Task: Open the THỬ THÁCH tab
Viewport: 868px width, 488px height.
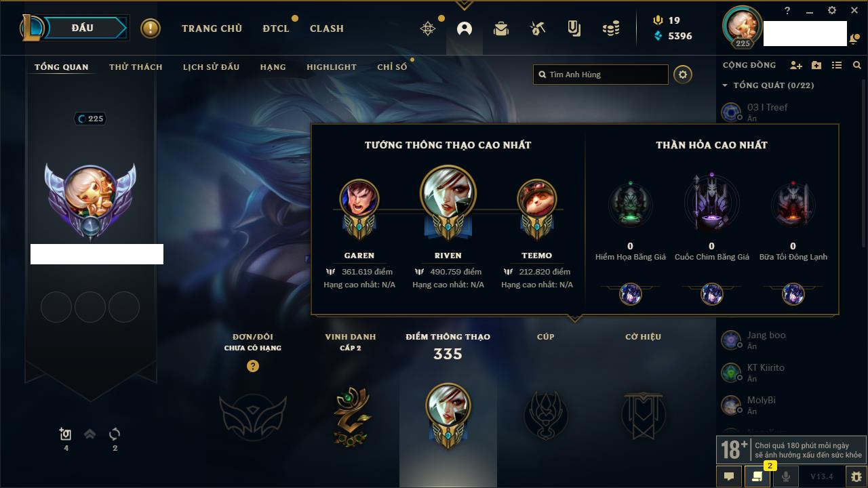Action: 136,67
